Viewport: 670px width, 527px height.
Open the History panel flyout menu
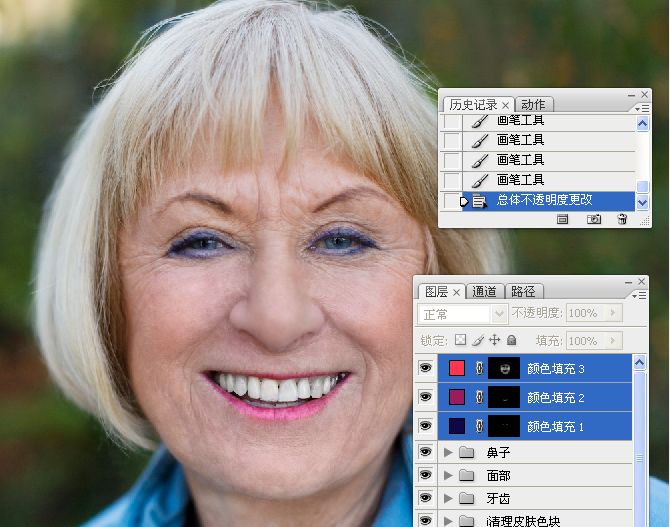pos(642,109)
